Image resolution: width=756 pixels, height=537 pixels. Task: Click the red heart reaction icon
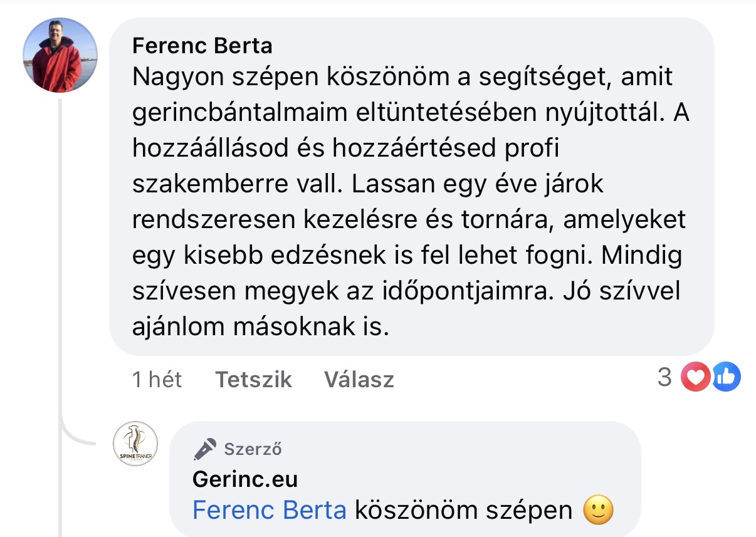click(695, 377)
